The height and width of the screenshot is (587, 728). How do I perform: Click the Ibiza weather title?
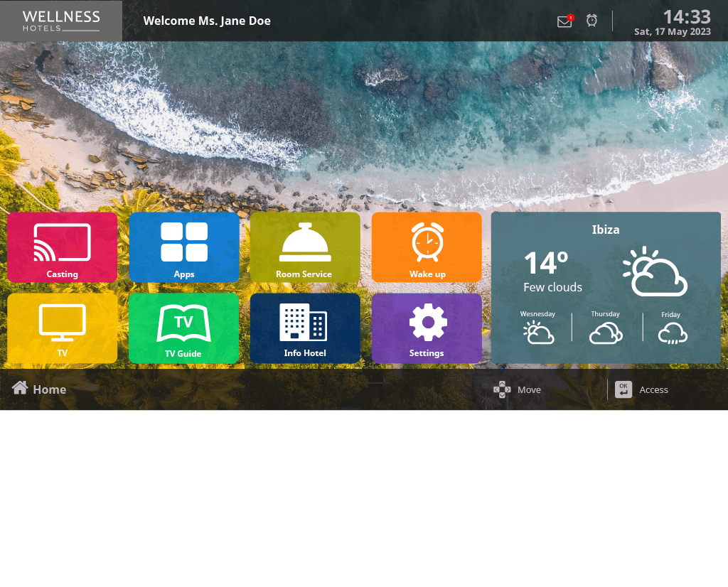pos(606,230)
